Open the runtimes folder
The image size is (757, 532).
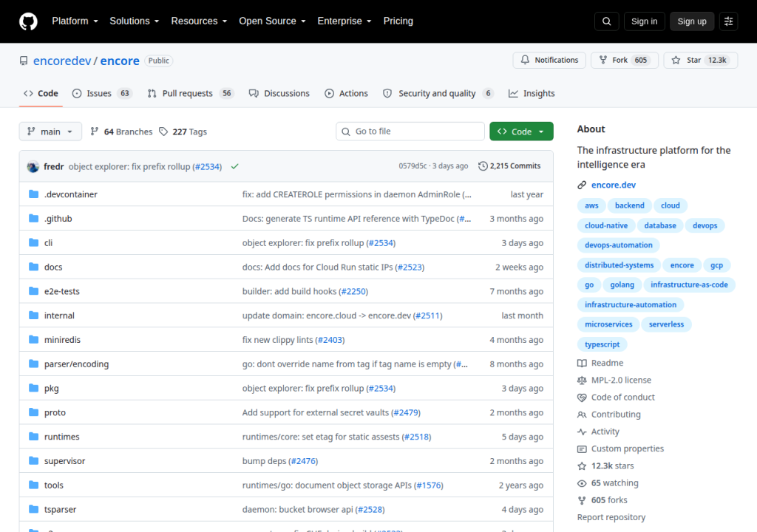point(61,437)
